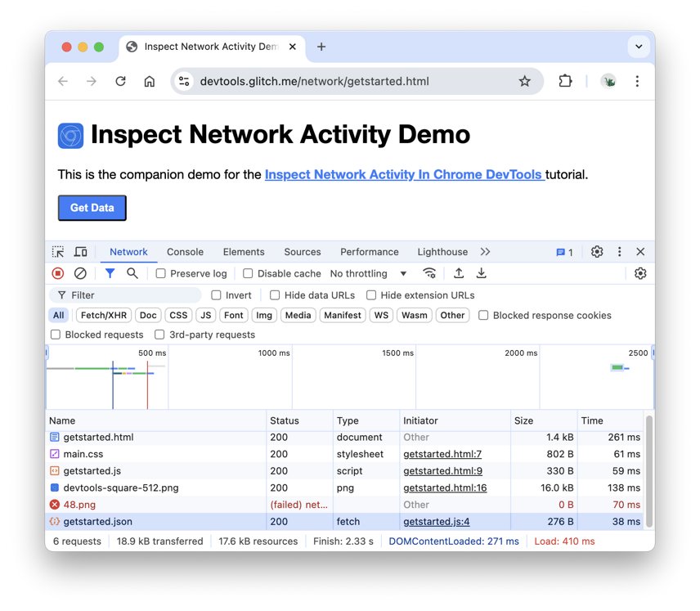Stop recording network log
Image resolution: width=700 pixels, height=611 pixels.
click(x=58, y=273)
